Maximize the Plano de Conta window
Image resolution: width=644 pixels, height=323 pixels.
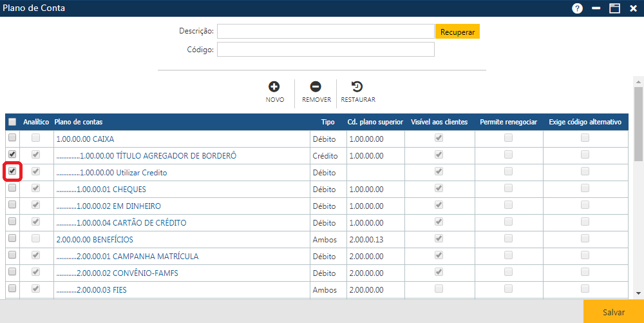(x=614, y=8)
